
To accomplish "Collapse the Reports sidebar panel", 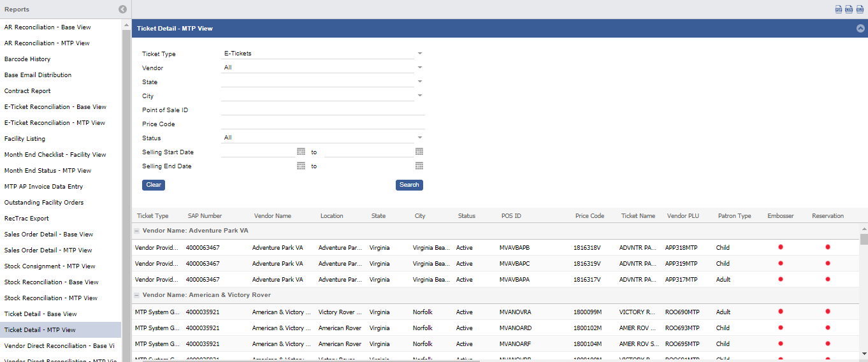I will pos(122,10).
